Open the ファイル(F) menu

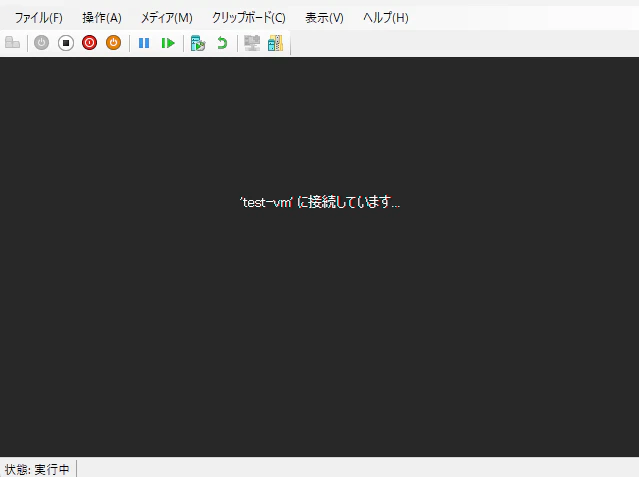click(39, 18)
